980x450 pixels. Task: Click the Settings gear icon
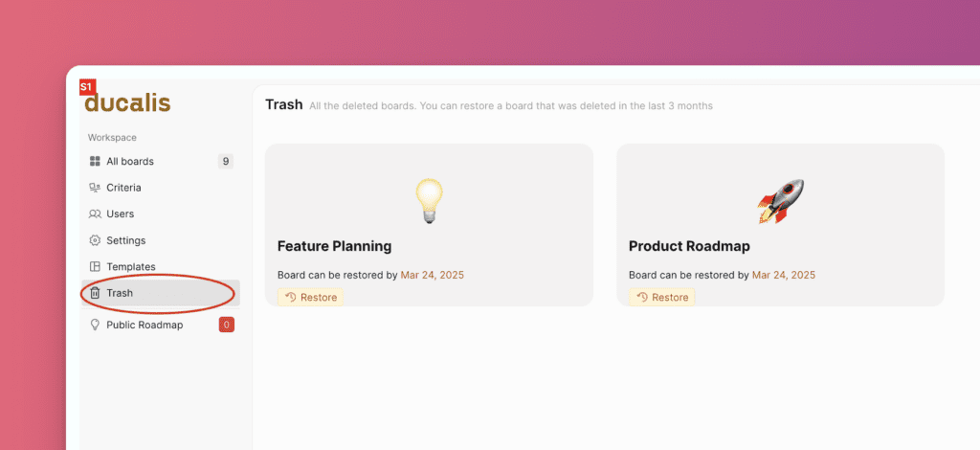(95, 240)
